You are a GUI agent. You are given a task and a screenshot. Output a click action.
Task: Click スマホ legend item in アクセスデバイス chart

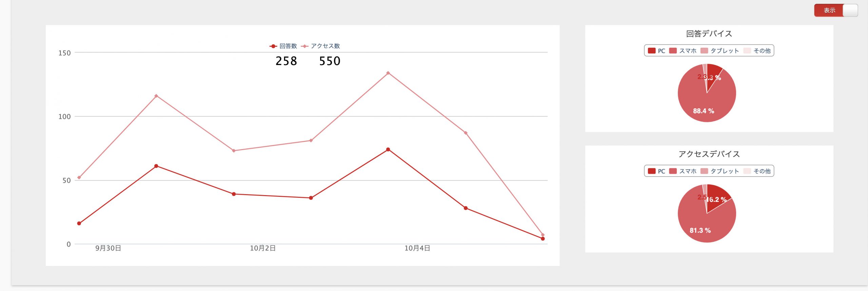pos(683,171)
